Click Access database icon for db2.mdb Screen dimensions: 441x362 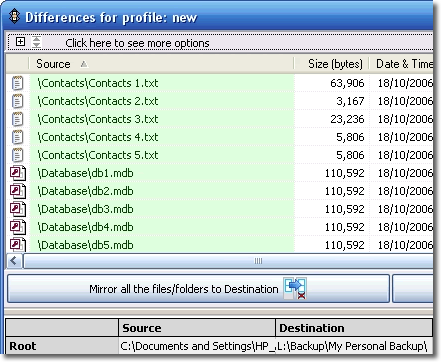[x=18, y=191]
